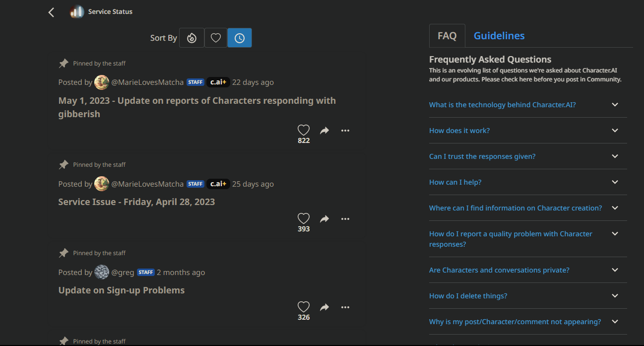Open @greg's user profile link
Image resolution: width=644 pixels, height=346 pixels.
(123, 273)
